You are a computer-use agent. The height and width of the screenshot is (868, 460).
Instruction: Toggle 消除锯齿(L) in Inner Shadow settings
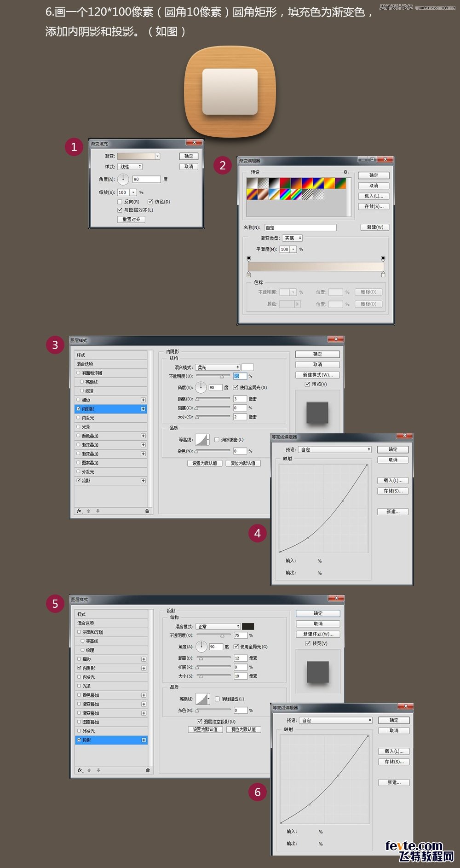(x=217, y=440)
